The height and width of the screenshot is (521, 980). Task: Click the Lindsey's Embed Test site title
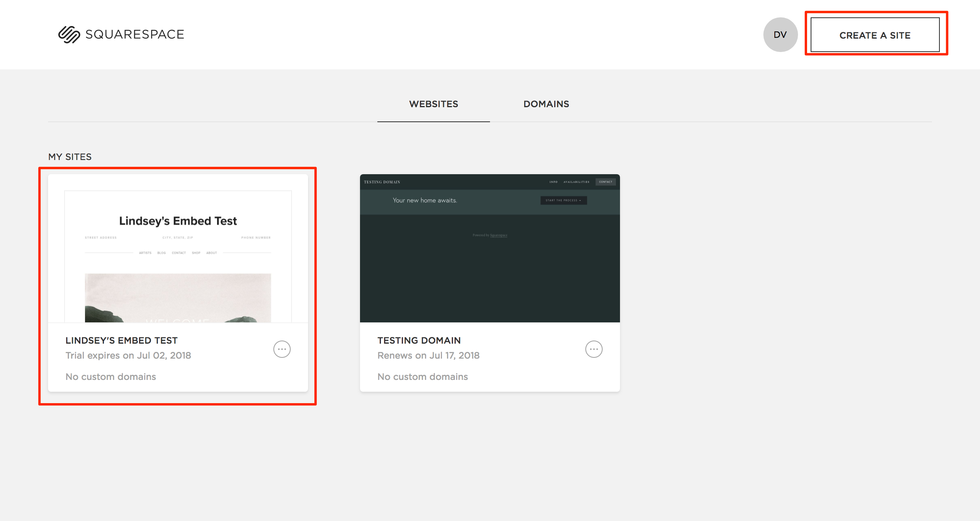(122, 341)
